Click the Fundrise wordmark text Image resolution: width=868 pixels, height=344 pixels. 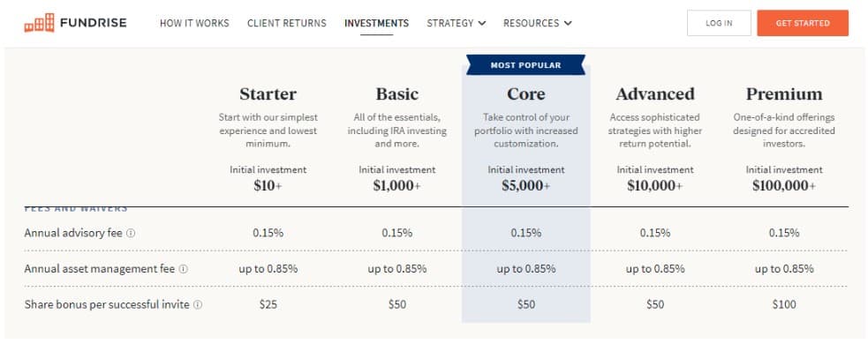[x=93, y=23]
